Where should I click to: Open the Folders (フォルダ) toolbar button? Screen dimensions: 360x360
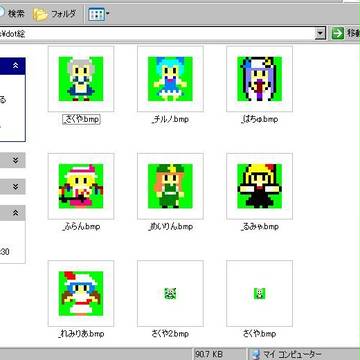point(54,14)
